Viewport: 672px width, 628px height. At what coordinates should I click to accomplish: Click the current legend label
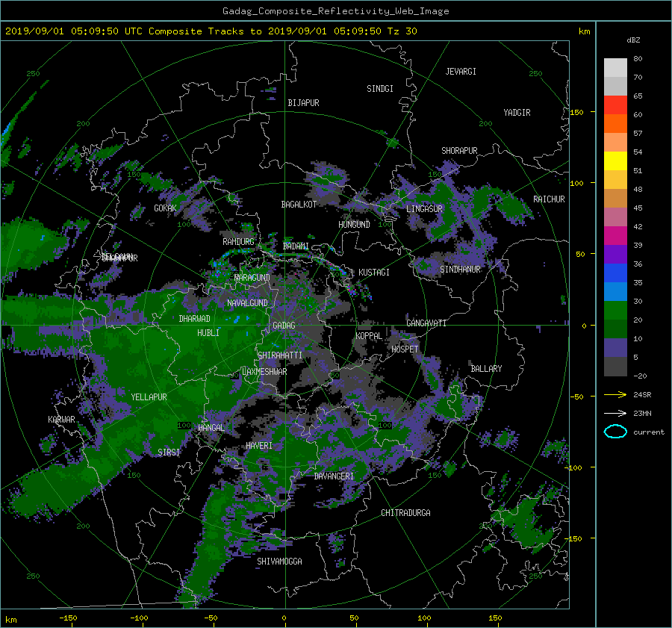(649, 432)
